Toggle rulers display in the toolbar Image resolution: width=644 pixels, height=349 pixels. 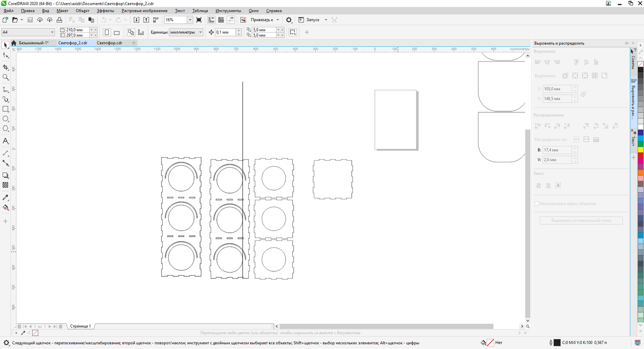pos(211,20)
